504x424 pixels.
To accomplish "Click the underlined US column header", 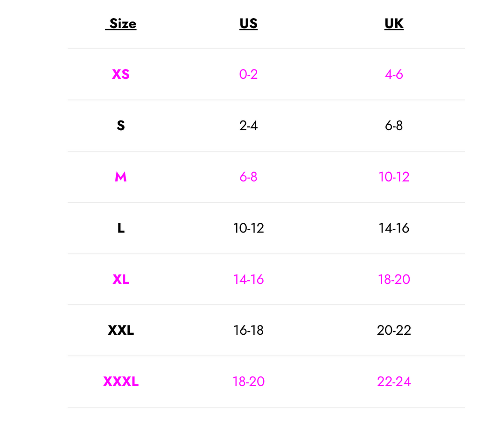I will click(248, 24).
